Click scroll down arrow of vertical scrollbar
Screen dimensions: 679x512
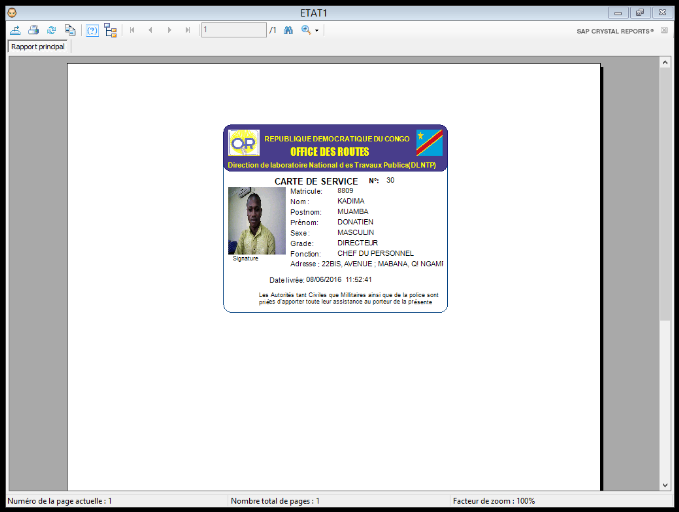tap(665, 486)
